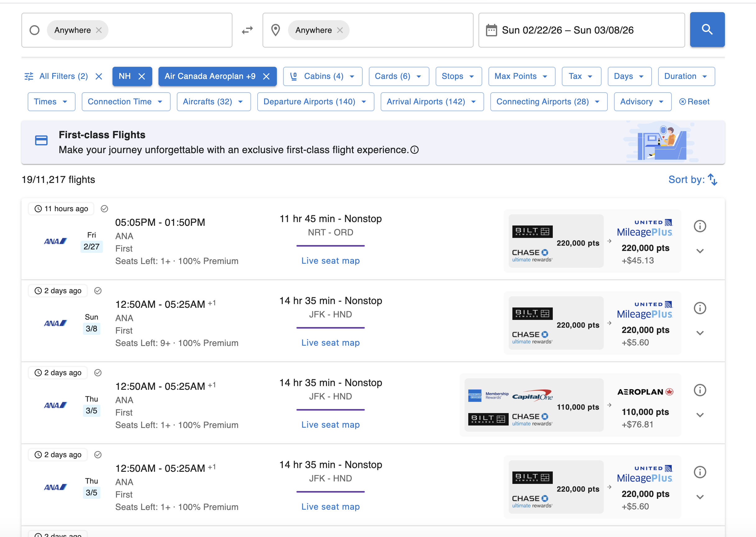Click the Aeroplan logo on Thu 3/5 flight
The height and width of the screenshot is (537, 756).
tap(645, 392)
